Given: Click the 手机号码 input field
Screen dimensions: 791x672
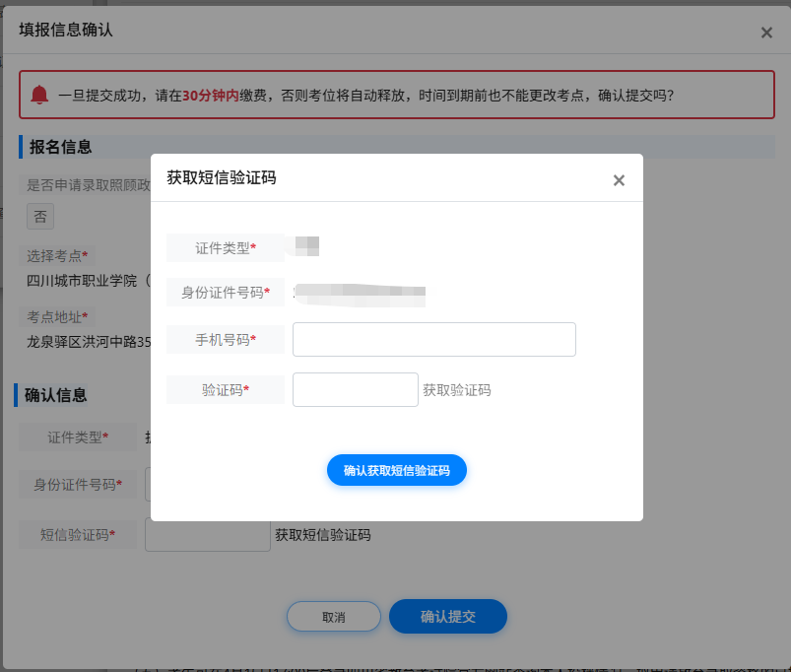Looking at the screenshot, I should point(433,339).
